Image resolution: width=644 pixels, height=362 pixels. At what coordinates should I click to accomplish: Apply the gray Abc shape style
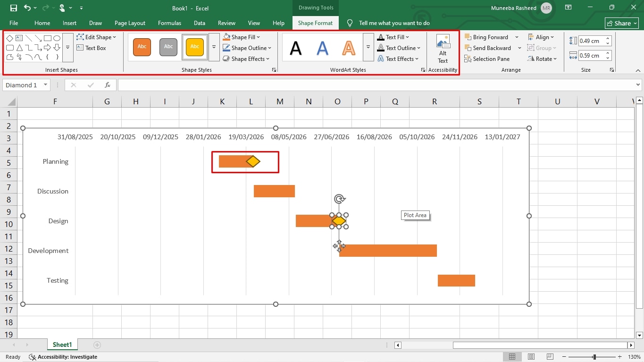168,46
